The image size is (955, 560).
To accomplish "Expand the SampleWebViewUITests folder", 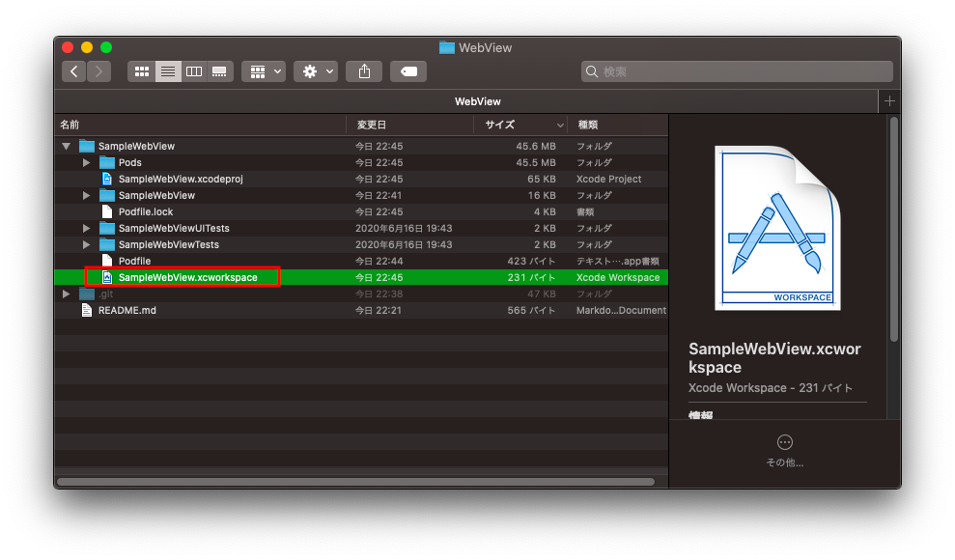I will coord(87,228).
